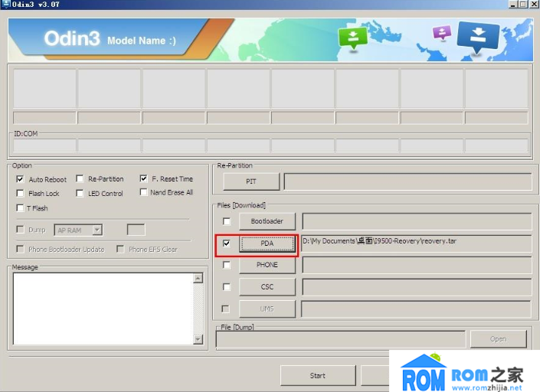Tick the CSC file checkbox

click(x=226, y=286)
